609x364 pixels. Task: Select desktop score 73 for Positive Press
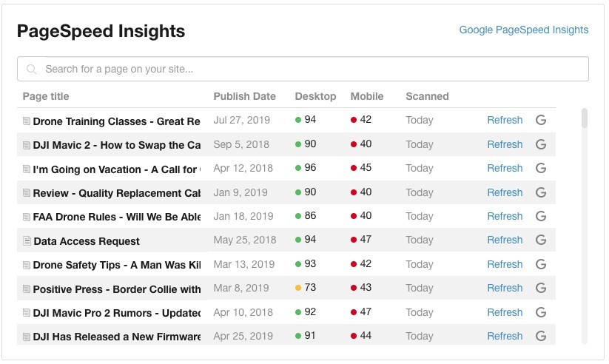pyautogui.click(x=310, y=288)
